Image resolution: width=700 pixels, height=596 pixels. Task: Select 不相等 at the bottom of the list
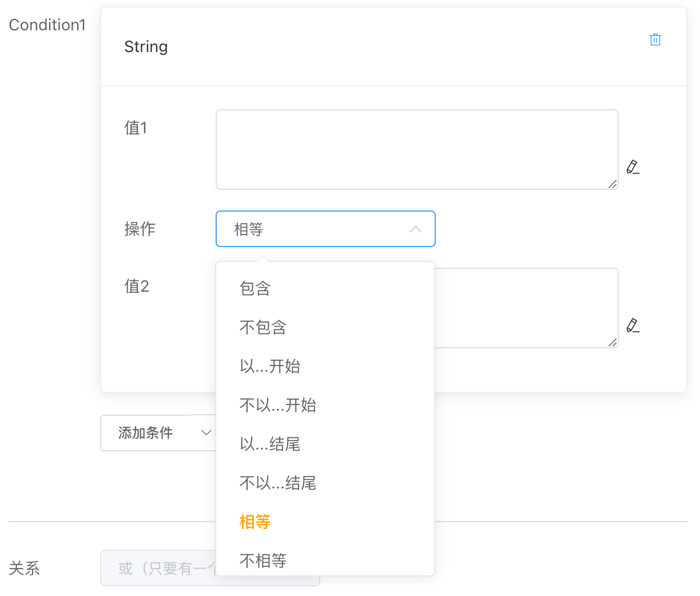(262, 561)
